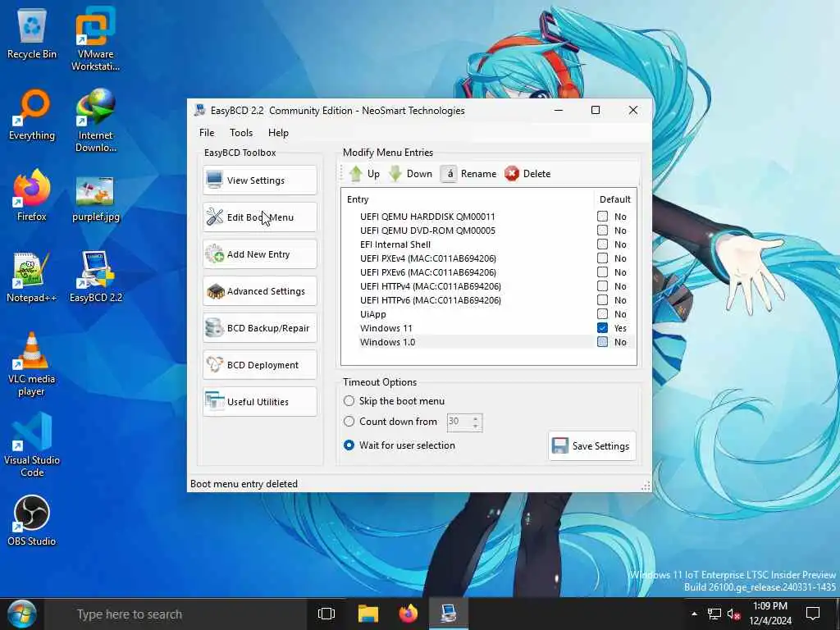Open Task View from the taskbar

(x=326, y=614)
